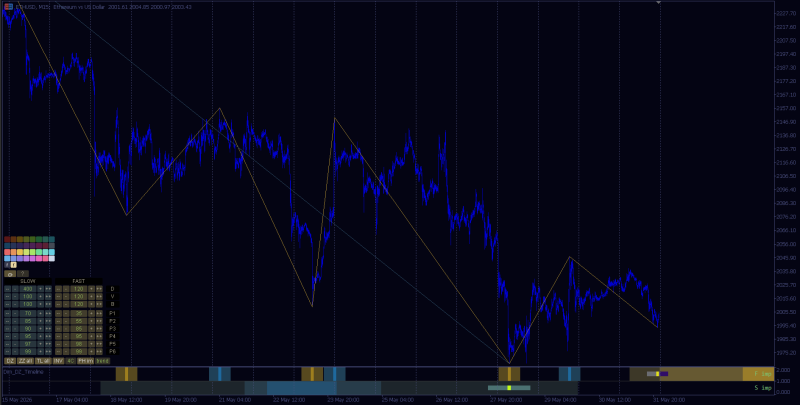Click SLOW single plus in the P5 row
This screenshot has height=405, width=800.
[40, 344]
